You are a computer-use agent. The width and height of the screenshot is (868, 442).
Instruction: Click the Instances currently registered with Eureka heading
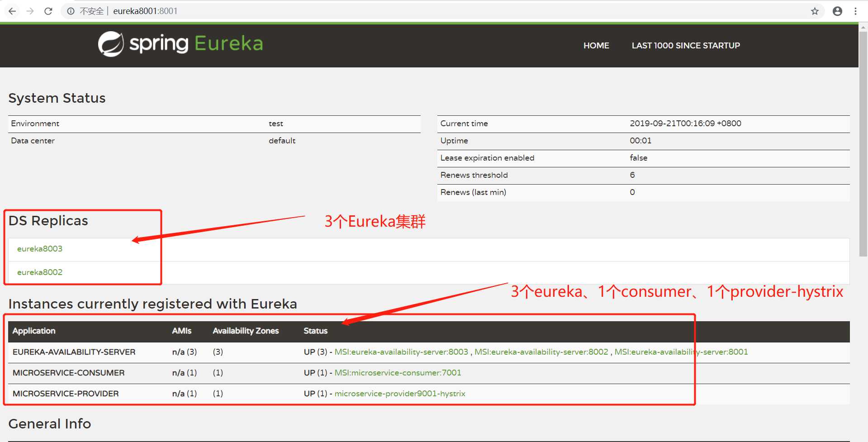click(152, 304)
